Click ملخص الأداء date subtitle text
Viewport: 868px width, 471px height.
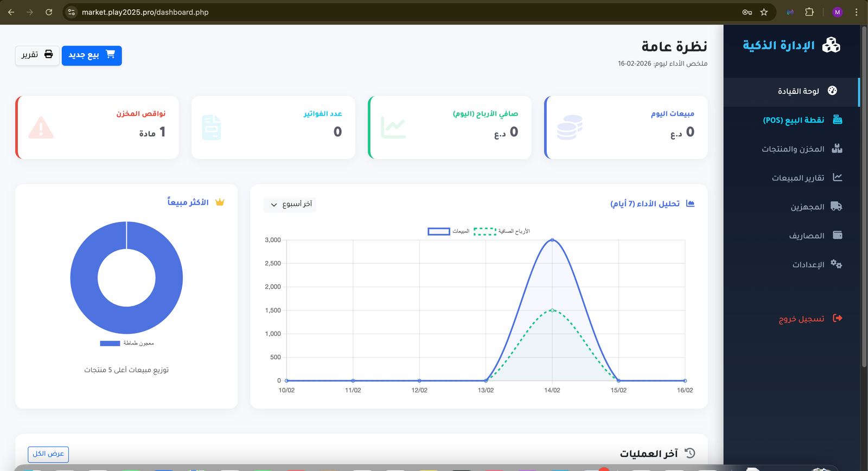[662, 63]
